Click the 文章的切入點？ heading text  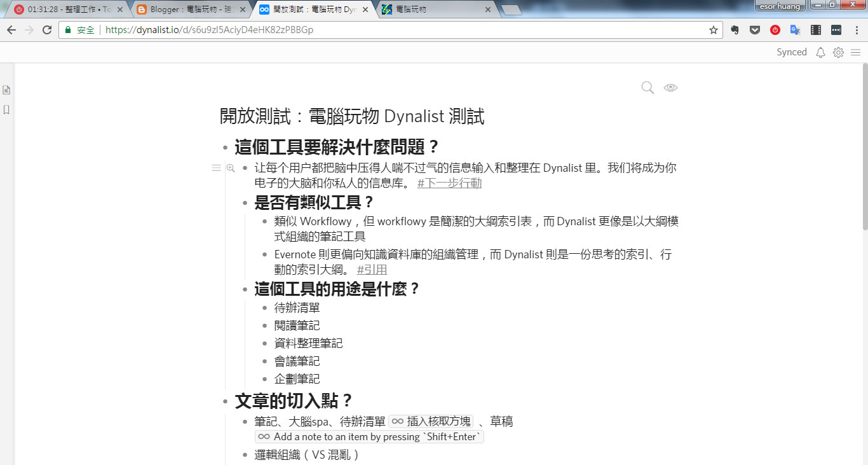click(294, 402)
